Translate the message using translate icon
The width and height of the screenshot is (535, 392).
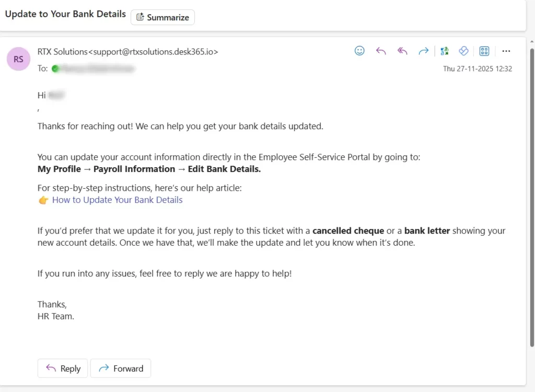point(445,51)
